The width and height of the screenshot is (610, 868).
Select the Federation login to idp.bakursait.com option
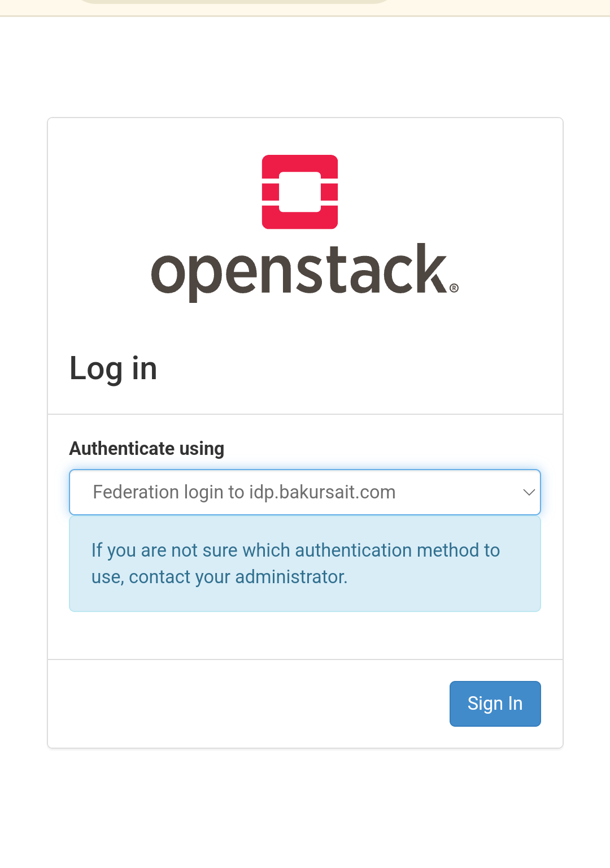tap(244, 492)
